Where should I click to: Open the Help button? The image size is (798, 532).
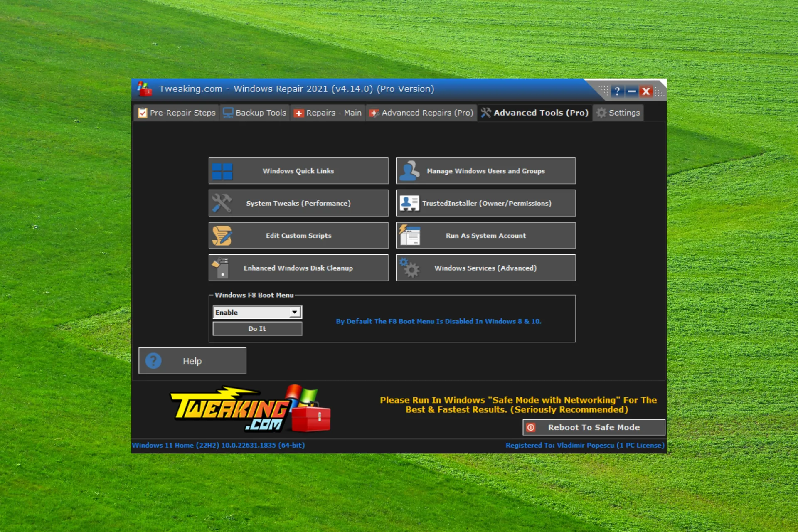coord(192,361)
